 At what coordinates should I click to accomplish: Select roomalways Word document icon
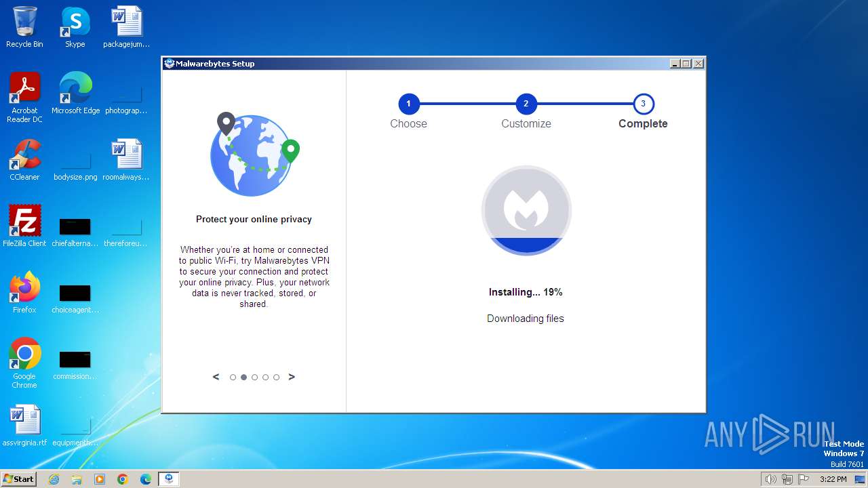[x=126, y=160]
